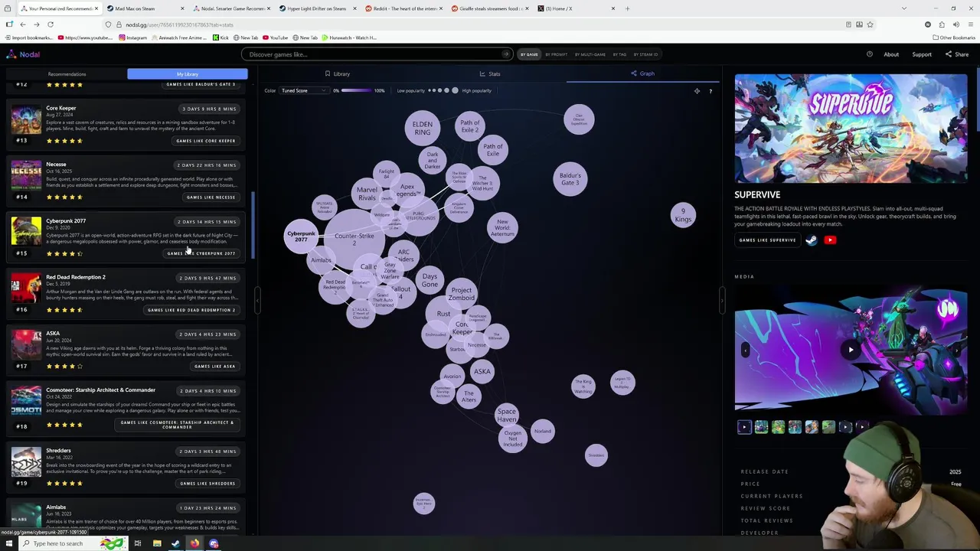Open the Graph tab

click(x=642, y=73)
